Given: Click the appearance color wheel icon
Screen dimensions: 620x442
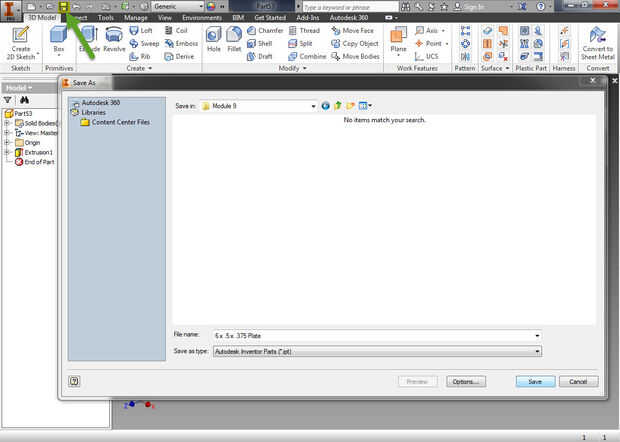Looking at the screenshot, I should [211, 7].
